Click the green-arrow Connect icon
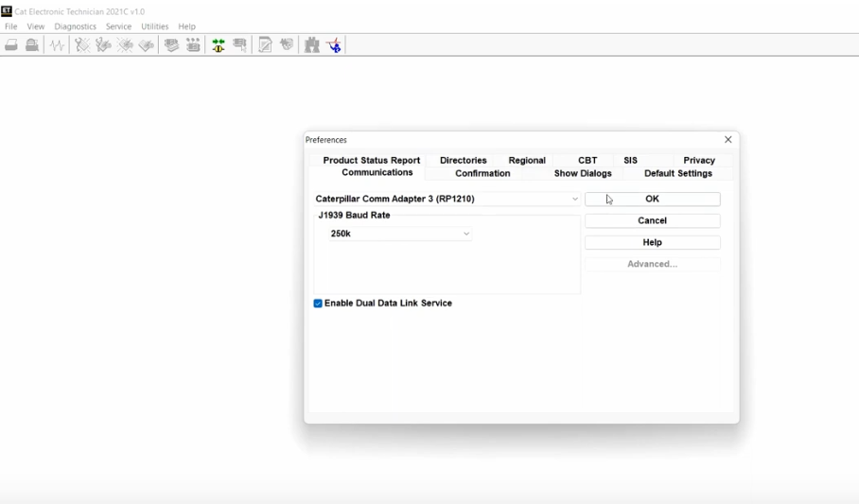 pos(219,45)
